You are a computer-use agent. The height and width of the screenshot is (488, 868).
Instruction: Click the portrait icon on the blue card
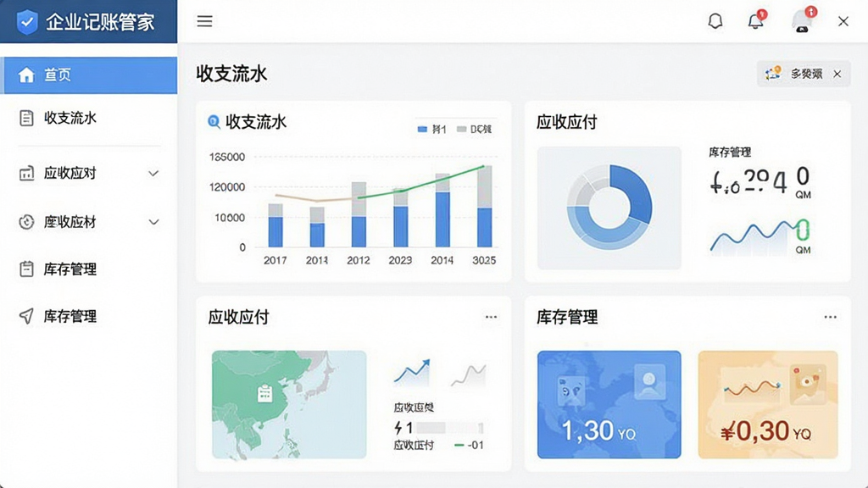(649, 382)
